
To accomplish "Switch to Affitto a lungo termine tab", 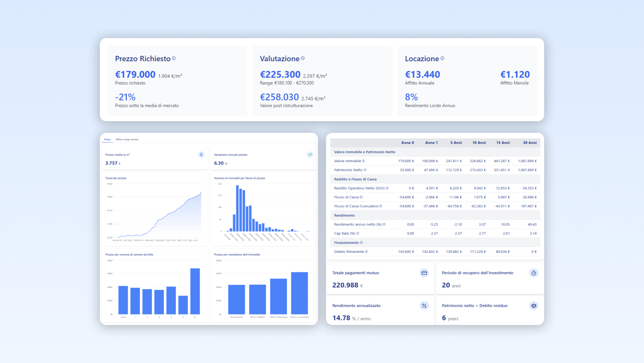I will click(x=127, y=140).
